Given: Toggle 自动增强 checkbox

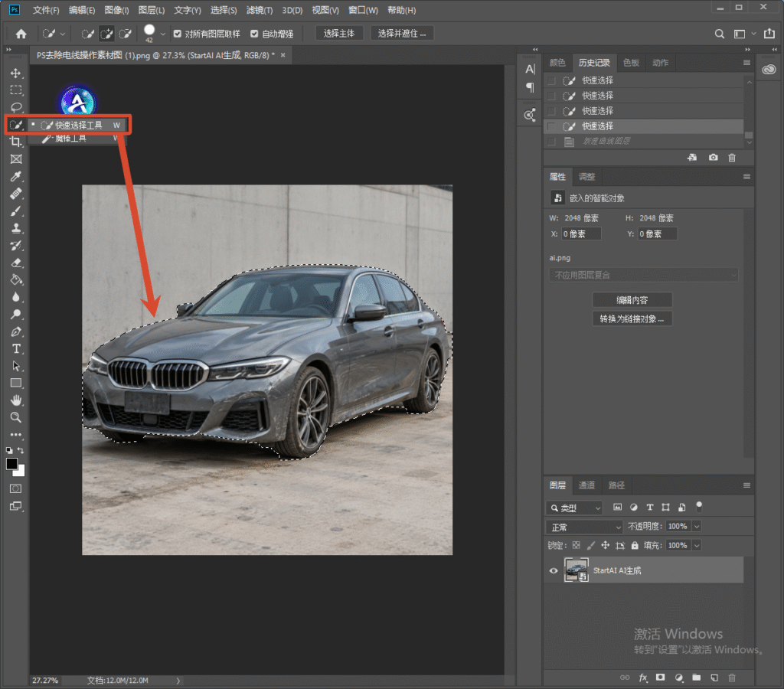Looking at the screenshot, I should (254, 34).
